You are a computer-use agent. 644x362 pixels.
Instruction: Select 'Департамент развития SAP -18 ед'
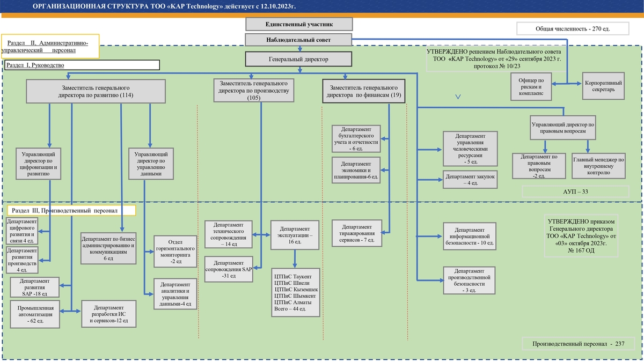click(x=35, y=287)
